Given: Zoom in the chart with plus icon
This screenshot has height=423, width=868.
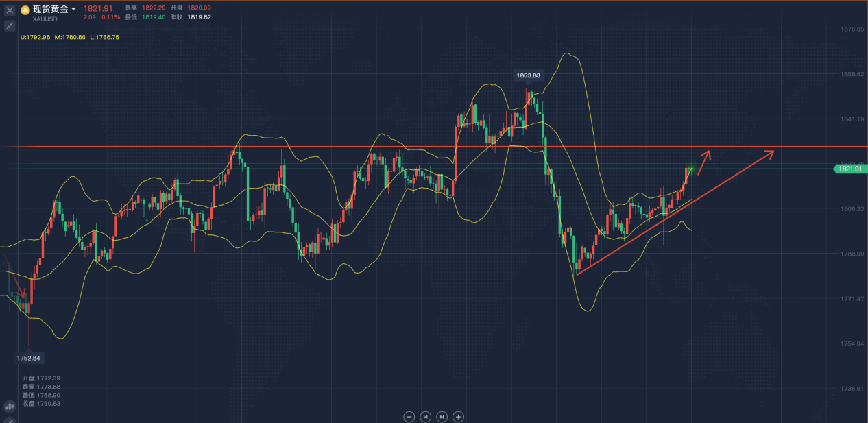Looking at the screenshot, I should [459, 416].
